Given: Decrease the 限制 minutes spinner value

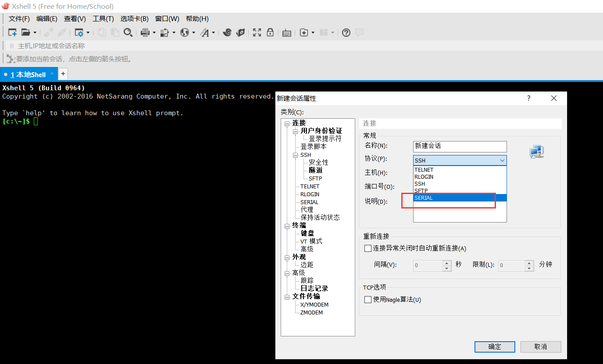Looking at the screenshot, I should 529,268.
